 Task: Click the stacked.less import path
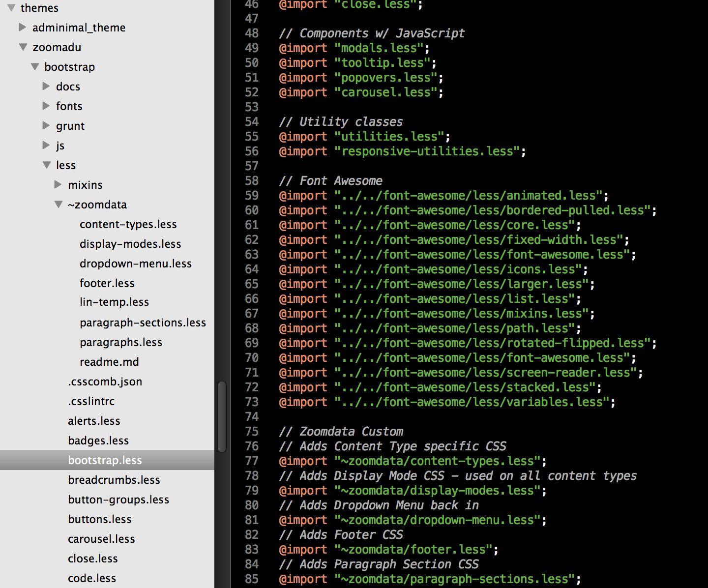(465, 387)
